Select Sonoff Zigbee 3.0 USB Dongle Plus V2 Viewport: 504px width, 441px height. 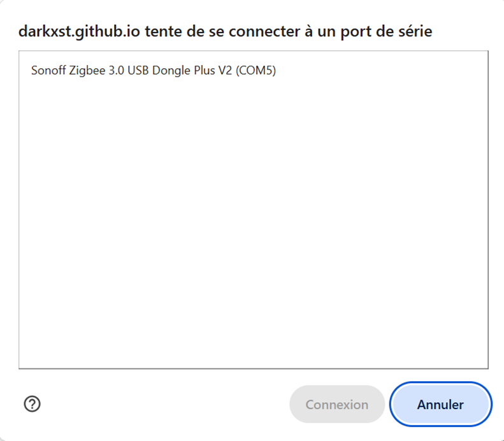(x=254, y=70)
